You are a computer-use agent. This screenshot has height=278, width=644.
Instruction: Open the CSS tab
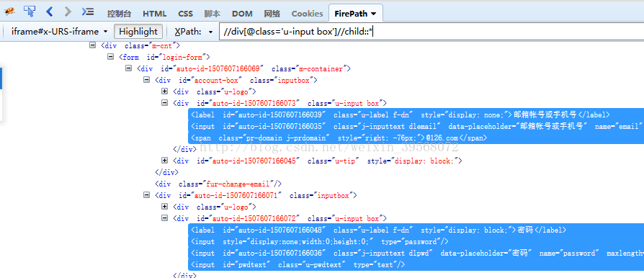click(186, 14)
